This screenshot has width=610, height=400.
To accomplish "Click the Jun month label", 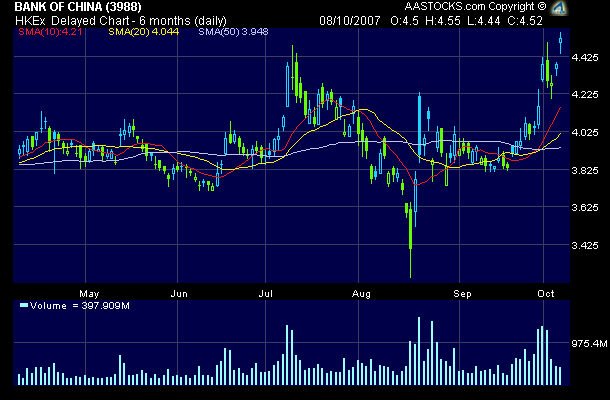I will point(179,294).
